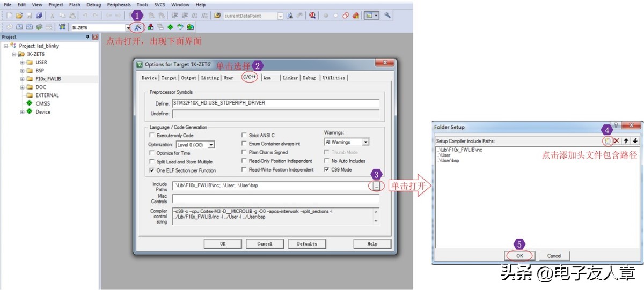The image size is (644, 290).
Task: Open the Flash menu
Action: (75, 5)
